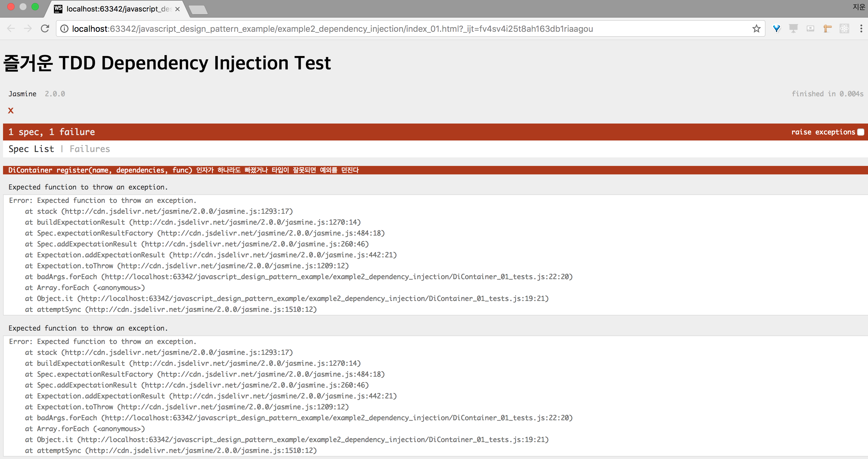Open the React Developer Tools extension icon
This screenshot has height=459, width=868.
(x=844, y=29)
